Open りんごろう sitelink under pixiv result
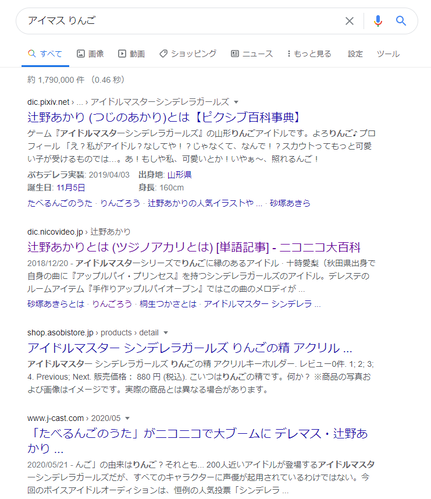 click(120, 203)
